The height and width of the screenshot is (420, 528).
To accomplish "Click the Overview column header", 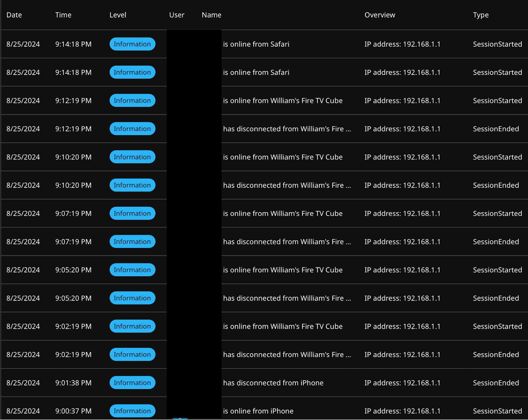I will (x=380, y=15).
